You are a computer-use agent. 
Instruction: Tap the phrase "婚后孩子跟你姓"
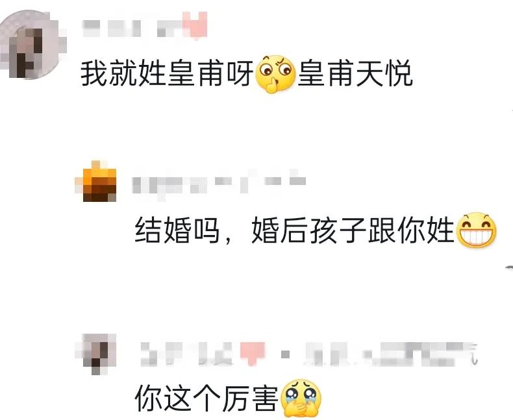[x=353, y=230]
